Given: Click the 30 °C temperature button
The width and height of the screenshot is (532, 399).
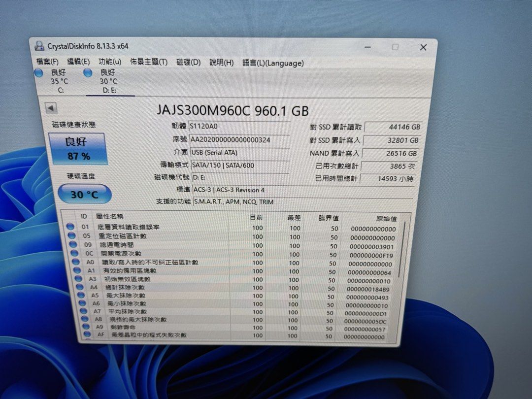Looking at the screenshot, I should point(85,194).
